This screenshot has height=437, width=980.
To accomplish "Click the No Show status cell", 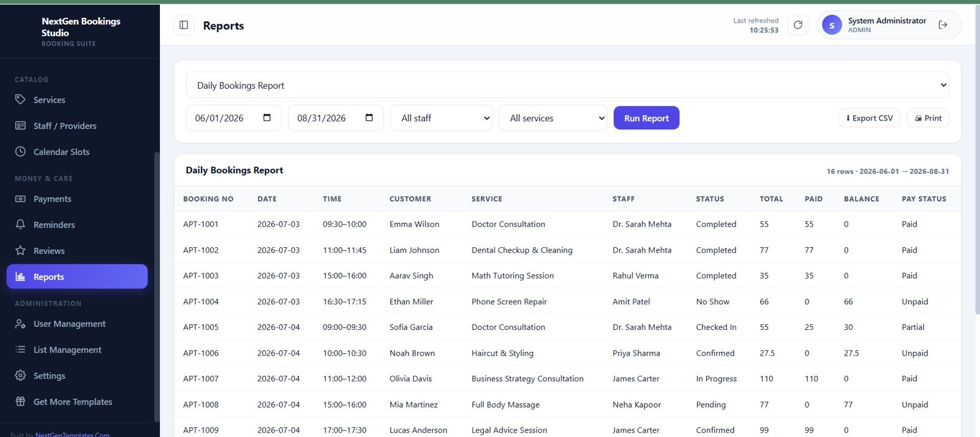I will [712, 302].
